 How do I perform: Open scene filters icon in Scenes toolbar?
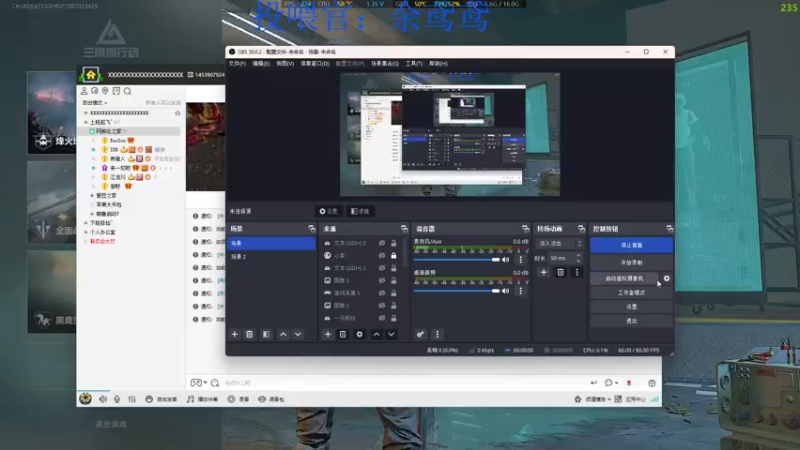click(x=266, y=334)
